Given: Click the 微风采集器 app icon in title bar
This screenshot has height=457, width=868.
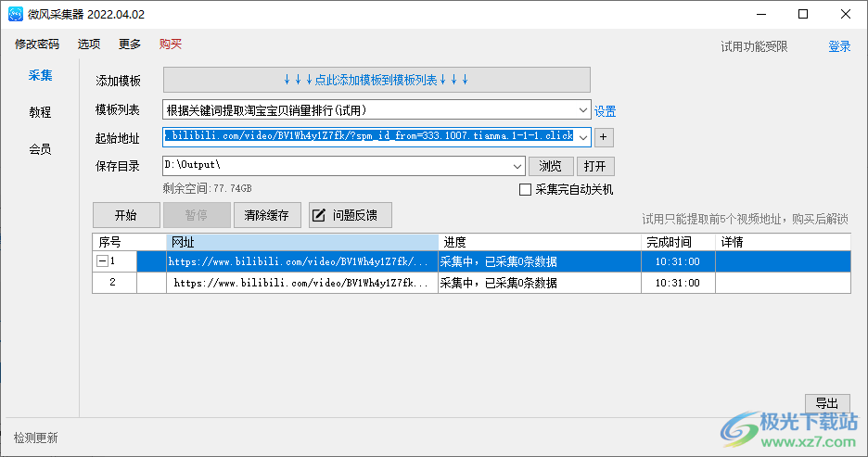Looking at the screenshot, I should [16, 14].
